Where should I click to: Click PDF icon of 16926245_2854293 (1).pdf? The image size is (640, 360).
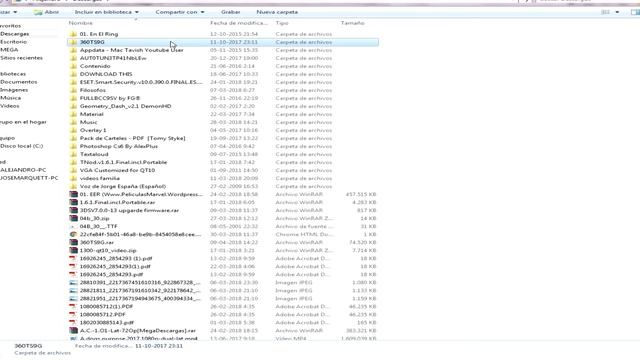click(x=73, y=258)
